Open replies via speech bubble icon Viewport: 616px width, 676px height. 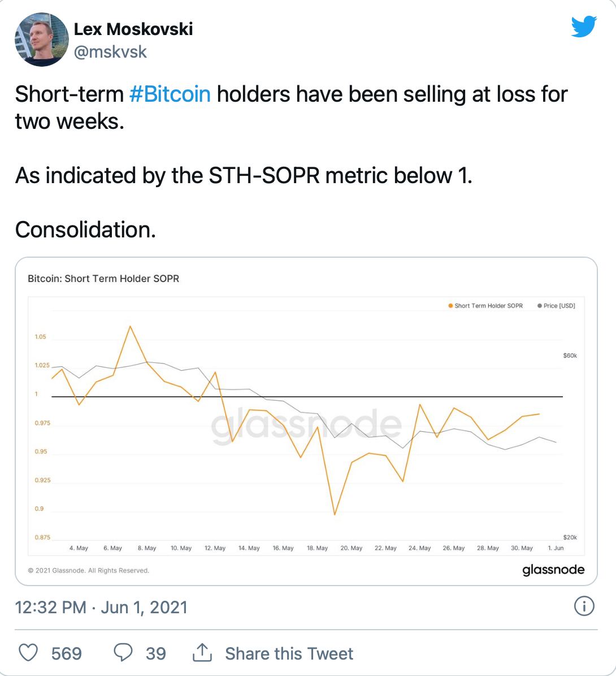tap(123, 653)
